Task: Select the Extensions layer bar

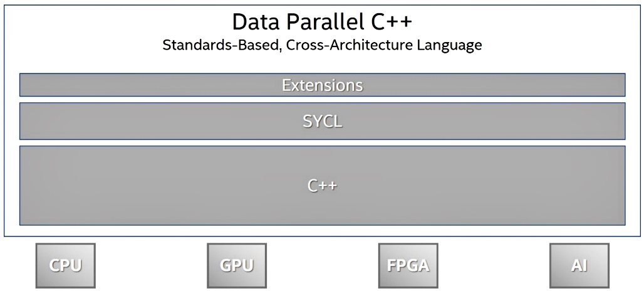Action: (x=323, y=85)
